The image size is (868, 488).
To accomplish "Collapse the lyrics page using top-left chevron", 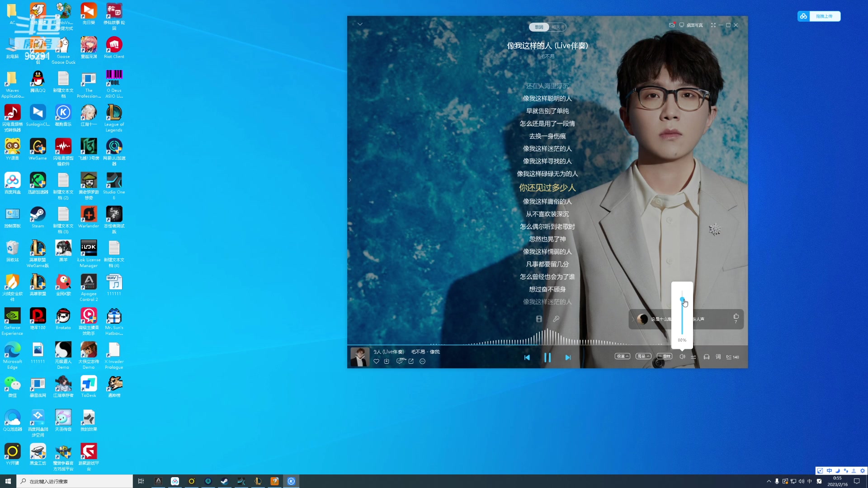I will coord(360,24).
